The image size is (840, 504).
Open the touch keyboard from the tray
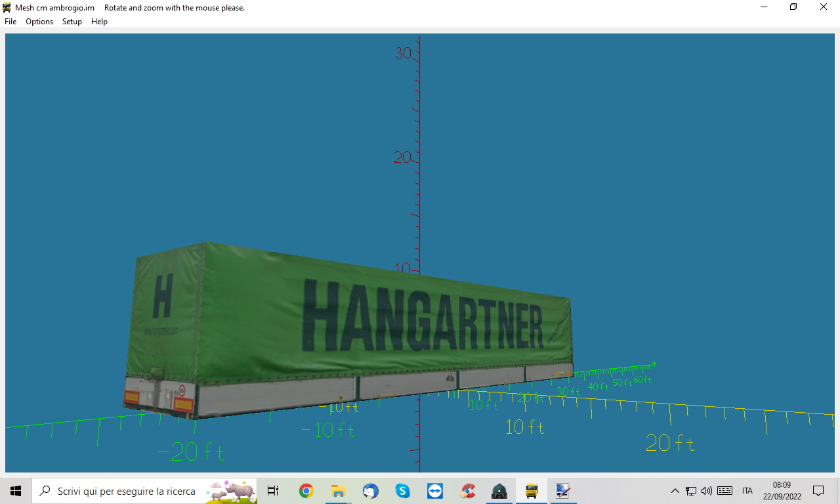pos(725,491)
